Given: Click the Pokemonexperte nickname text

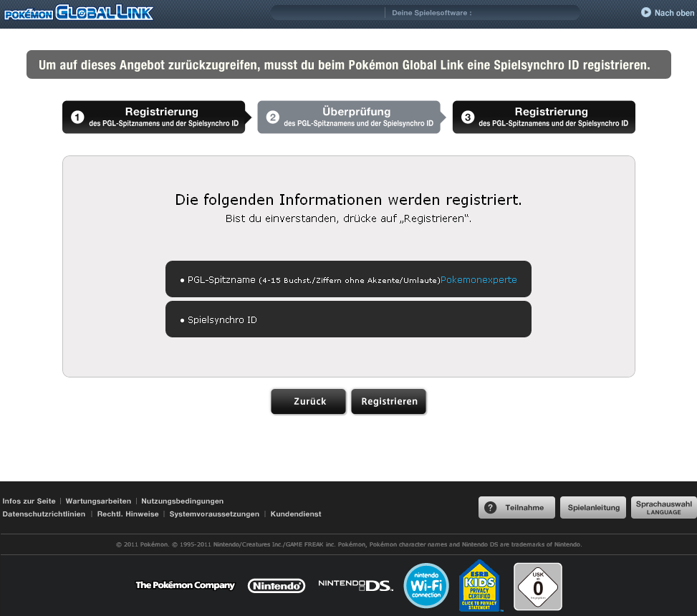Looking at the screenshot, I should (x=479, y=279).
